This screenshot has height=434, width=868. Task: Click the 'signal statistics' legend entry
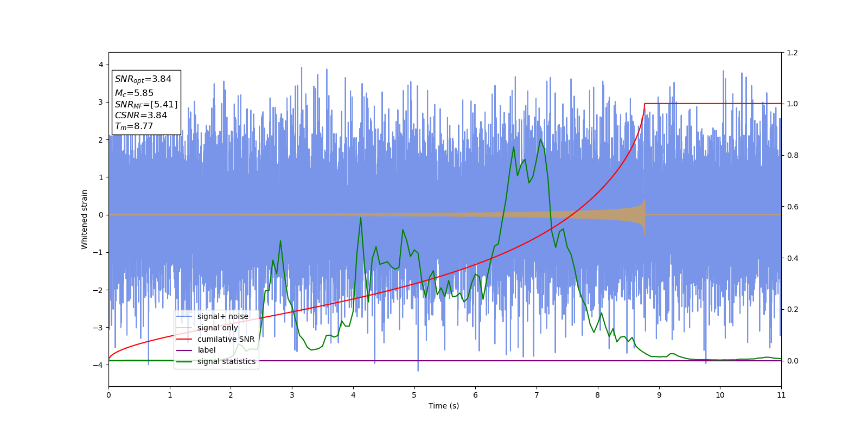(216, 361)
